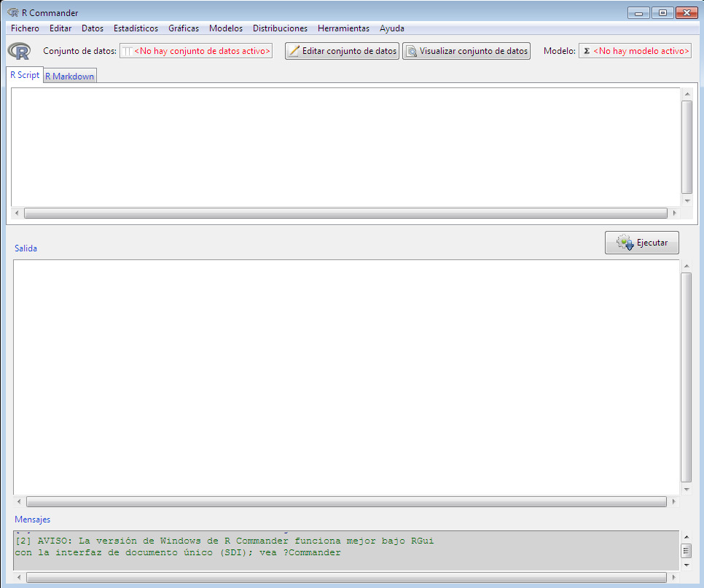Open the Estadísticos menu
This screenshot has height=588, width=704.
click(x=136, y=28)
